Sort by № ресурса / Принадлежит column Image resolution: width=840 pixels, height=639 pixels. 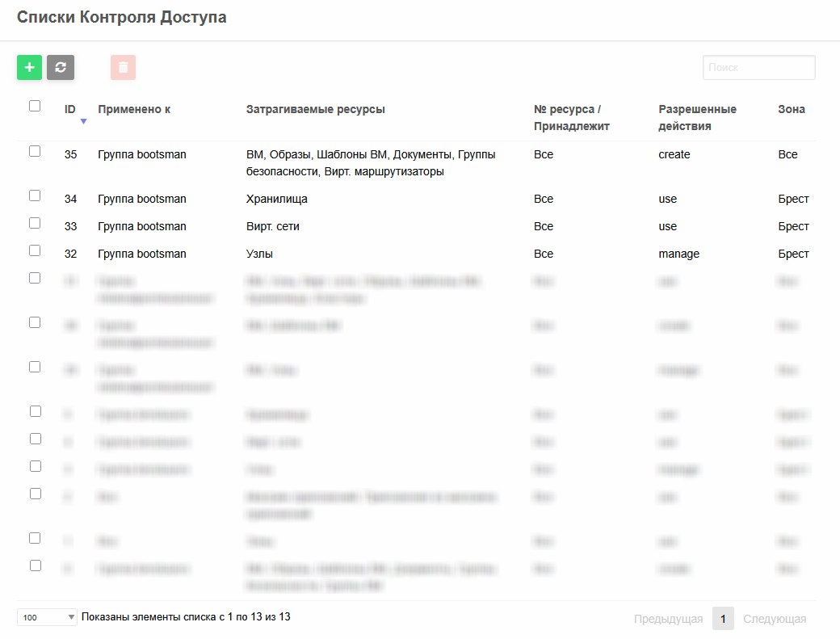(572, 117)
